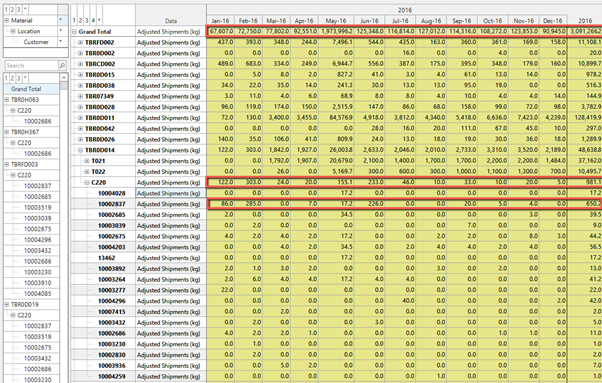Expand the TBR07349 row
The width and height of the screenshot is (602, 383).
click(81, 96)
